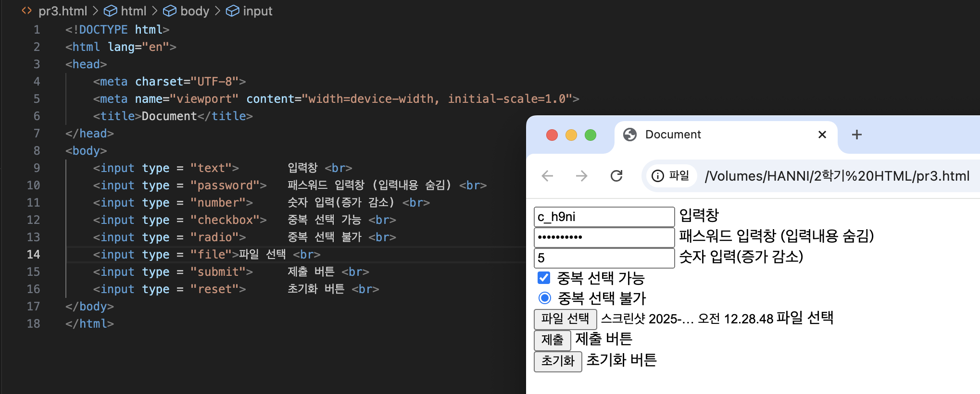This screenshot has width=980, height=394.
Task: Click the password input field
Action: (604, 237)
